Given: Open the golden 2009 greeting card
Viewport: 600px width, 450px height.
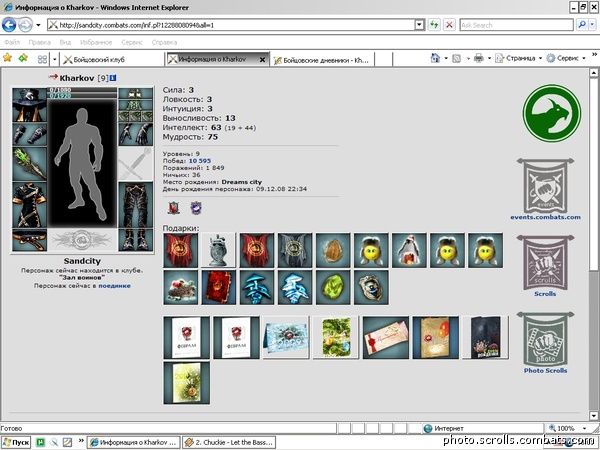Looking at the screenshot, I should [x=187, y=383].
